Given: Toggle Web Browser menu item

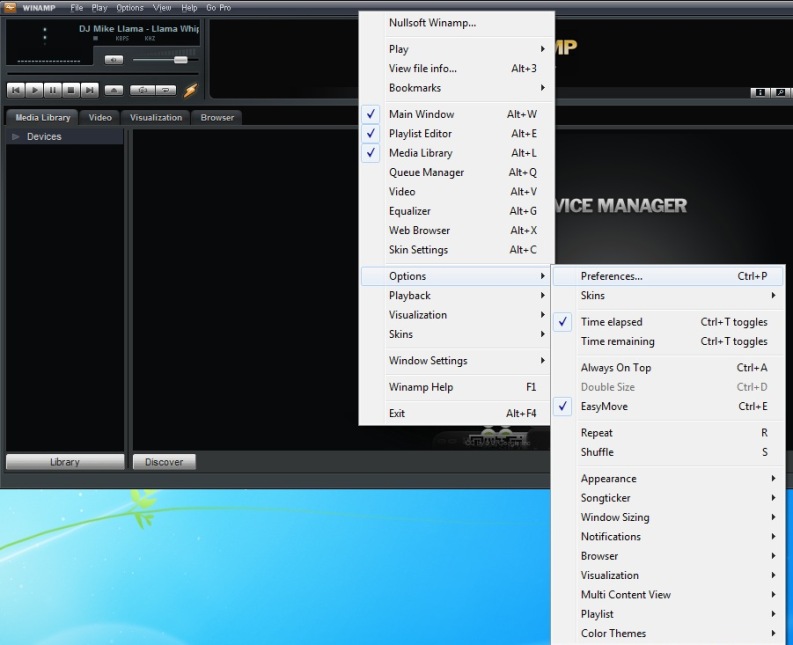Looking at the screenshot, I should (x=456, y=230).
